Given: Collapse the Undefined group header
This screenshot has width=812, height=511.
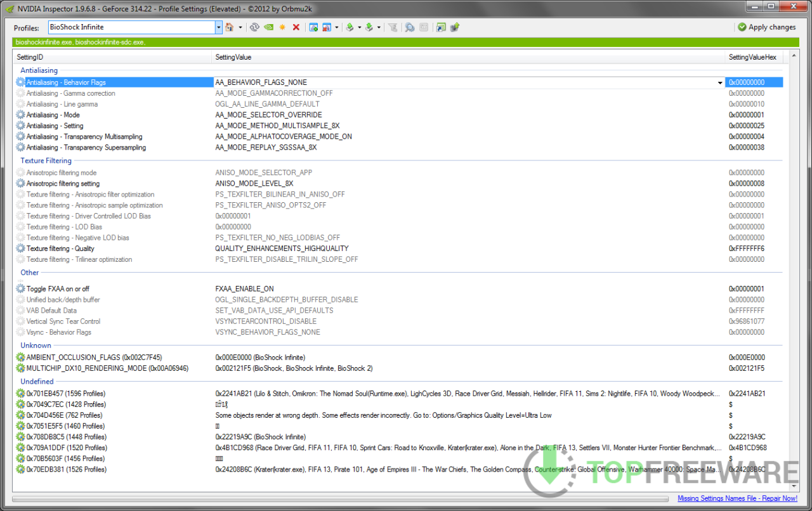Looking at the screenshot, I should (37, 382).
